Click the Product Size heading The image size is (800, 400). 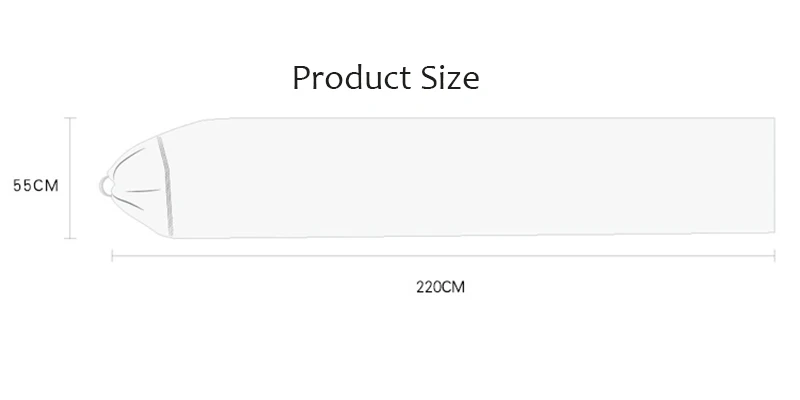(x=386, y=78)
